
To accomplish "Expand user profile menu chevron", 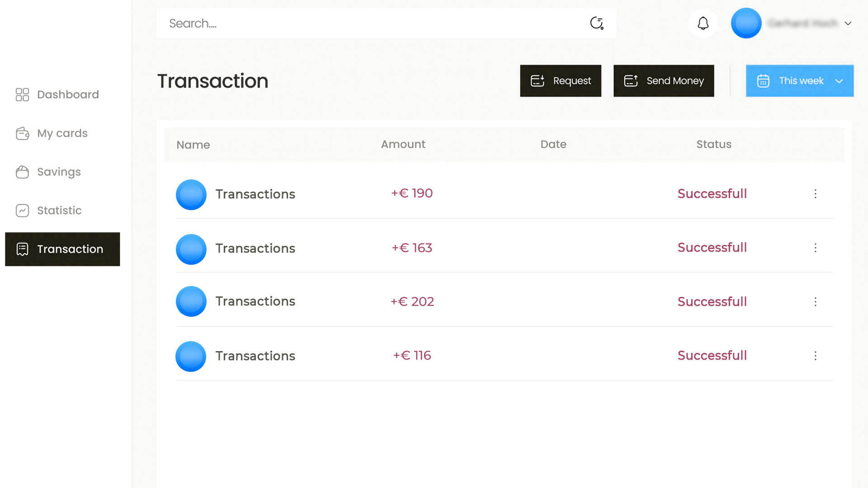I will click(x=848, y=23).
